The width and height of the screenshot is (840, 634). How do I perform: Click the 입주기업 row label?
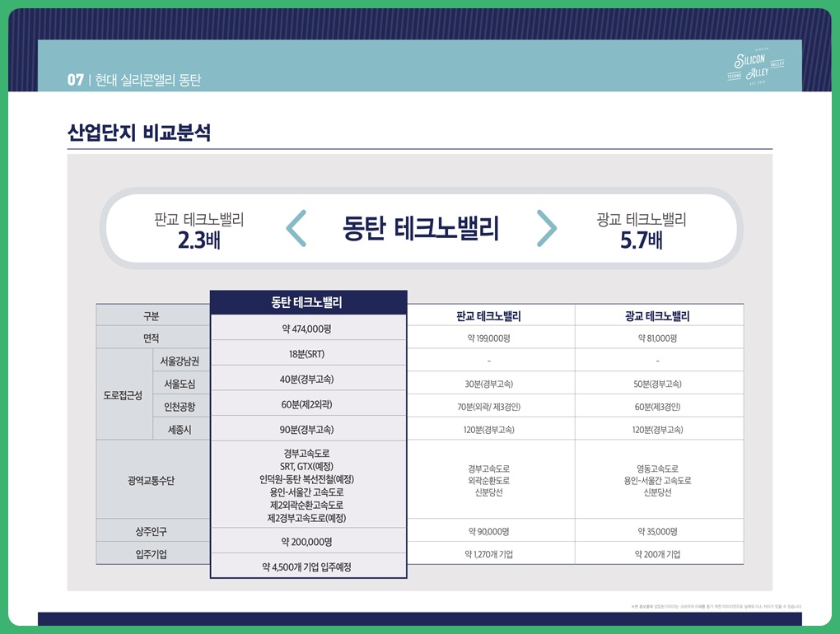(152, 553)
